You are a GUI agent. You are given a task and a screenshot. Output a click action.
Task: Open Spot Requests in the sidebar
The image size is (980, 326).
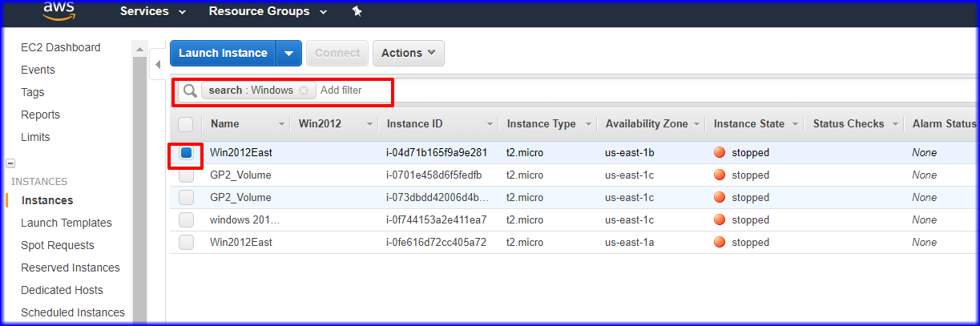click(58, 245)
